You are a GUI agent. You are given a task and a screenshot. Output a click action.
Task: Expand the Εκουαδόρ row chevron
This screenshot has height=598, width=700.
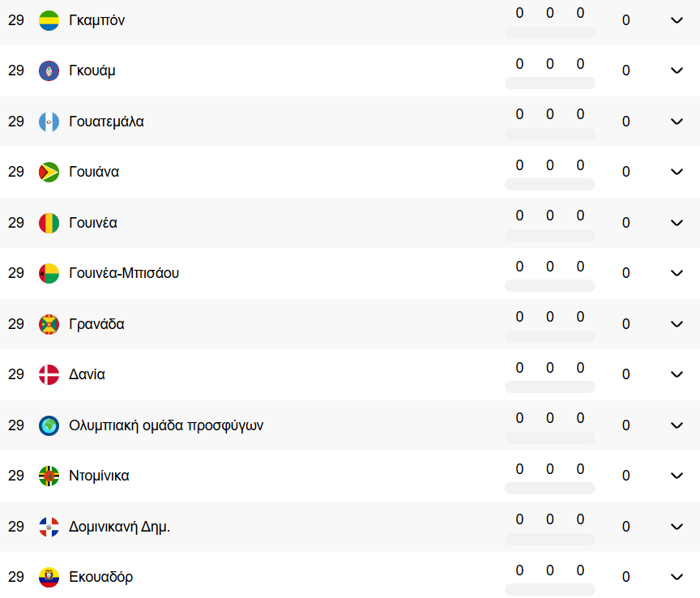pyautogui.click(x=677, y=577)
